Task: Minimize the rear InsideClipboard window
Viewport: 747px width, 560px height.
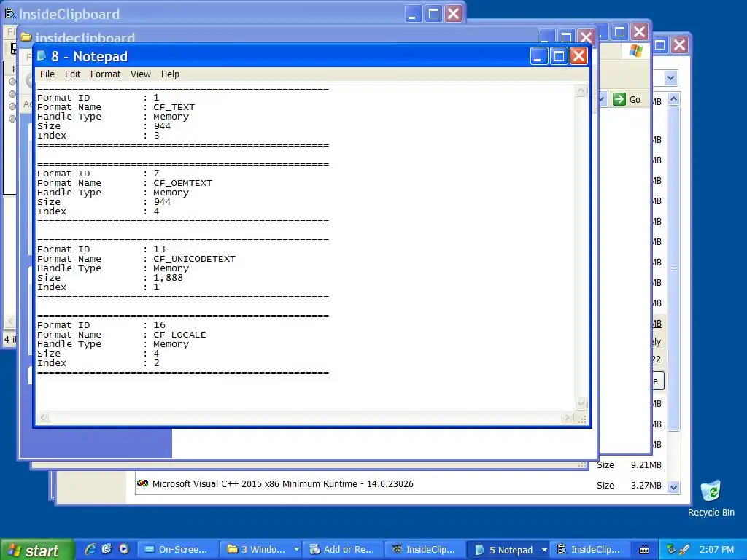Action: 414,14
